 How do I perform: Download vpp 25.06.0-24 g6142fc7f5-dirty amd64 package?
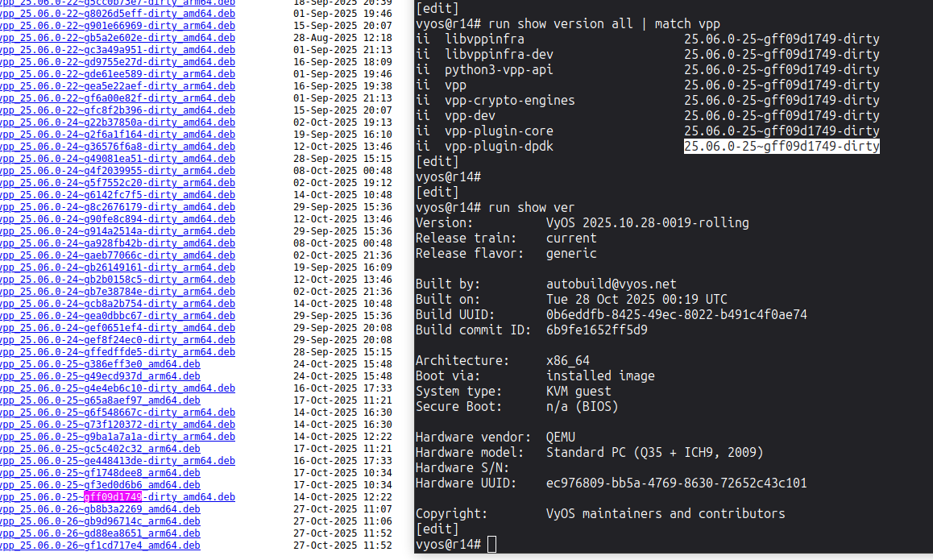coord(118,195)
